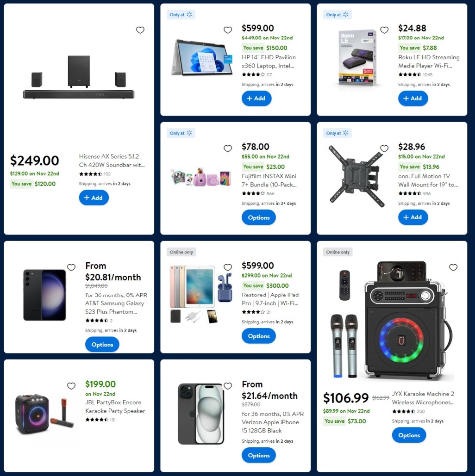Favorite the Hisense soundbar with heart icon

click(x=140, y=30)
